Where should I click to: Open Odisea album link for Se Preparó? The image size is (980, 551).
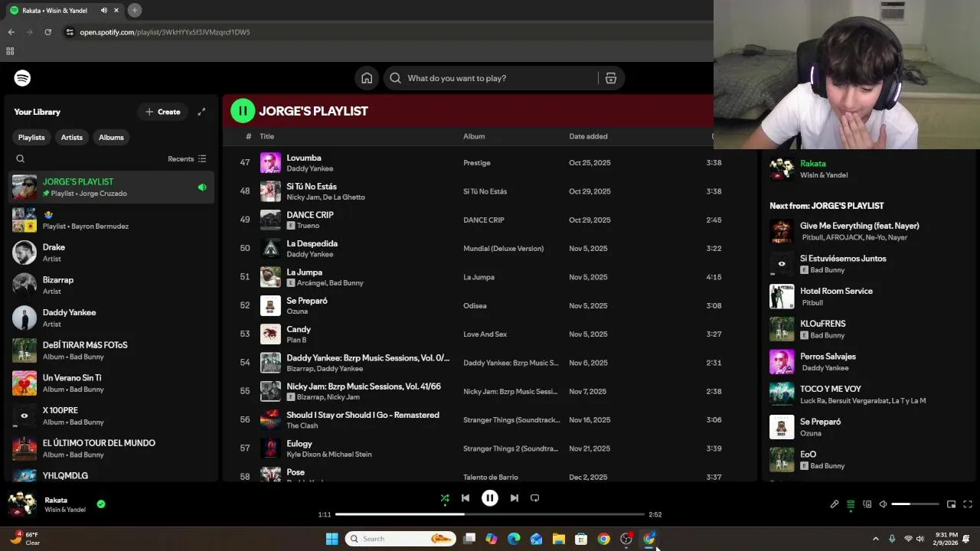475,306
